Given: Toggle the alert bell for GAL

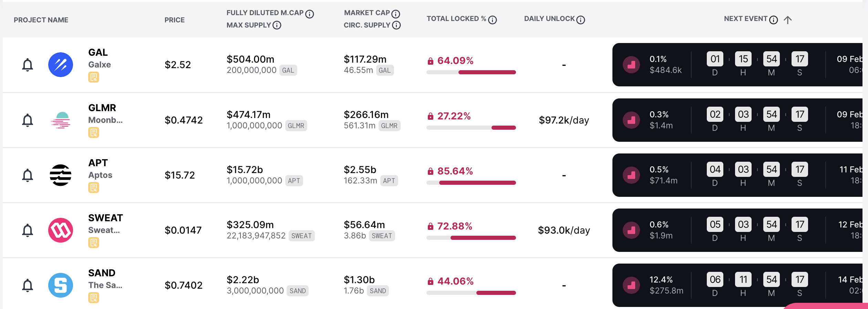Looking at the screenshot, I should (x=28, y=65).
